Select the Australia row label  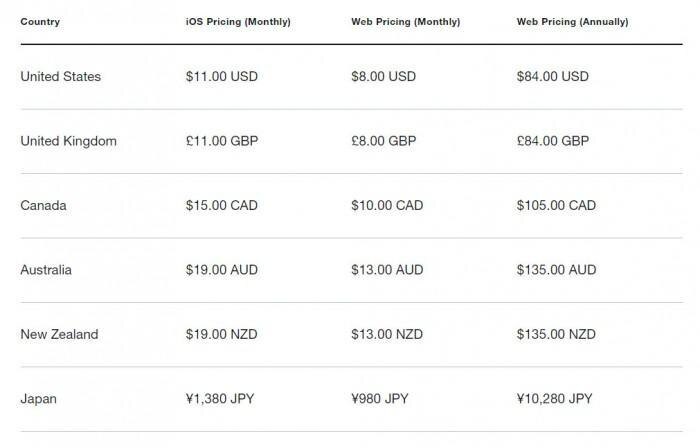point(46,270)
